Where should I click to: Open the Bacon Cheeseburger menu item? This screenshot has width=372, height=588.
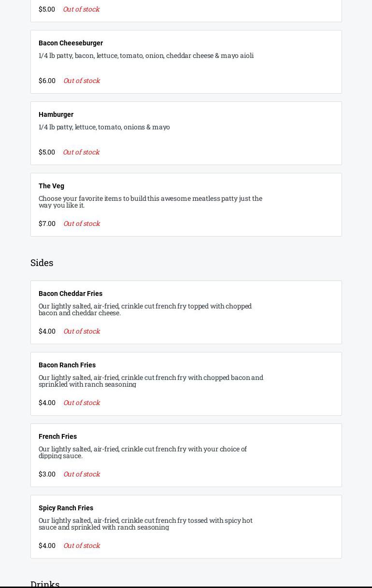[71, 43]
